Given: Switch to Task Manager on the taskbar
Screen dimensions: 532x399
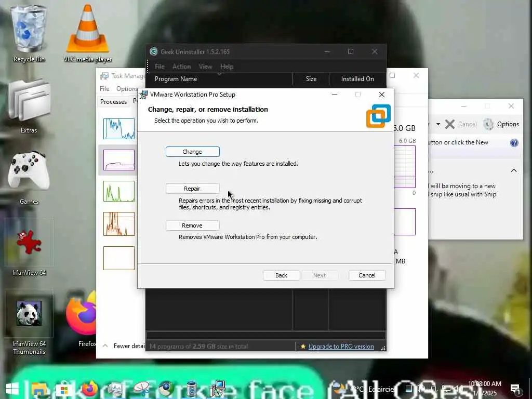Looking at the screenshot, I should coord(115,389).
